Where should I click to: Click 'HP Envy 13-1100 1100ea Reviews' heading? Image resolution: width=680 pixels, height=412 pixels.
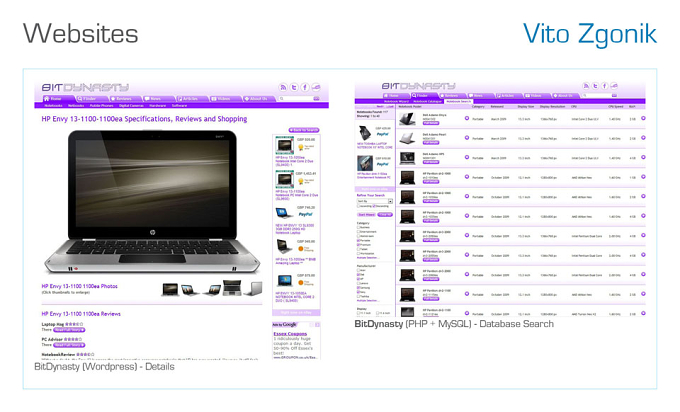coord(81,314)
